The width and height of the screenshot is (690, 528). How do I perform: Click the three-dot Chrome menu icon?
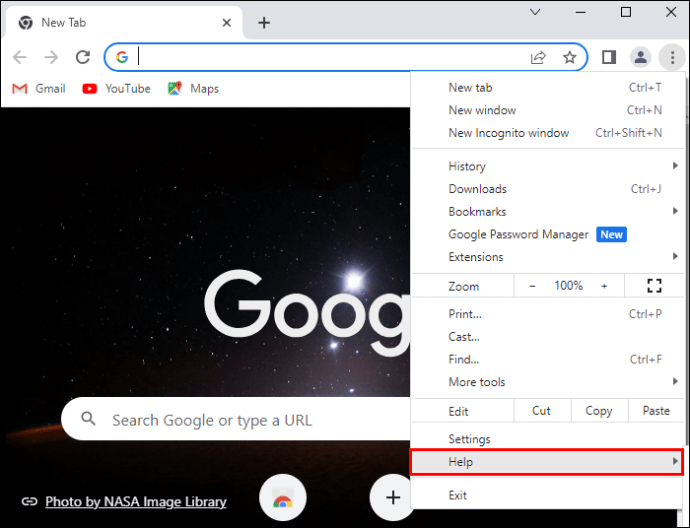pyautogui.click(x=672, y=57)
